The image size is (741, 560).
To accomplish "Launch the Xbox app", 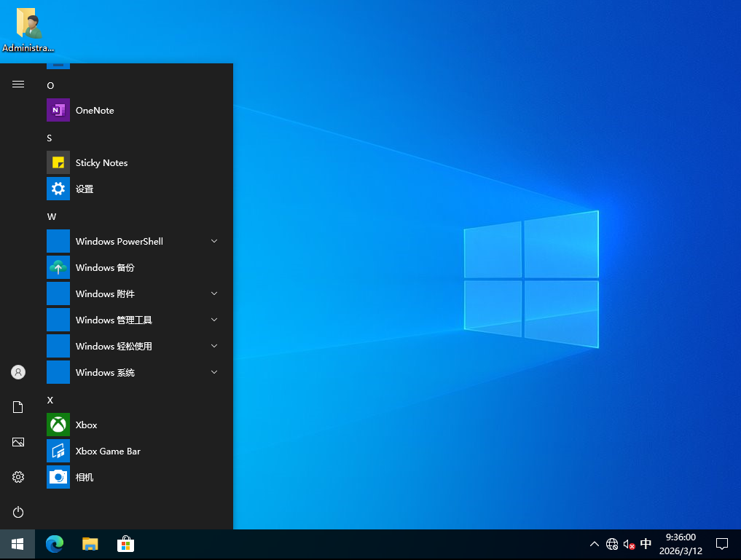I will click(x=86, y=425).
